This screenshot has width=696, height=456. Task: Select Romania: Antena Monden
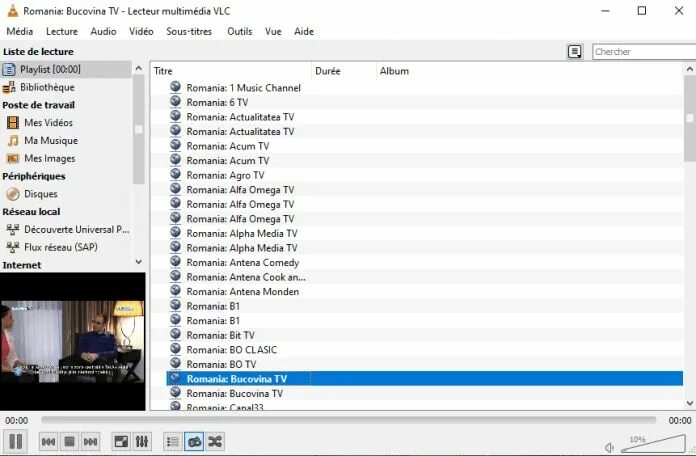pos(242,292)
